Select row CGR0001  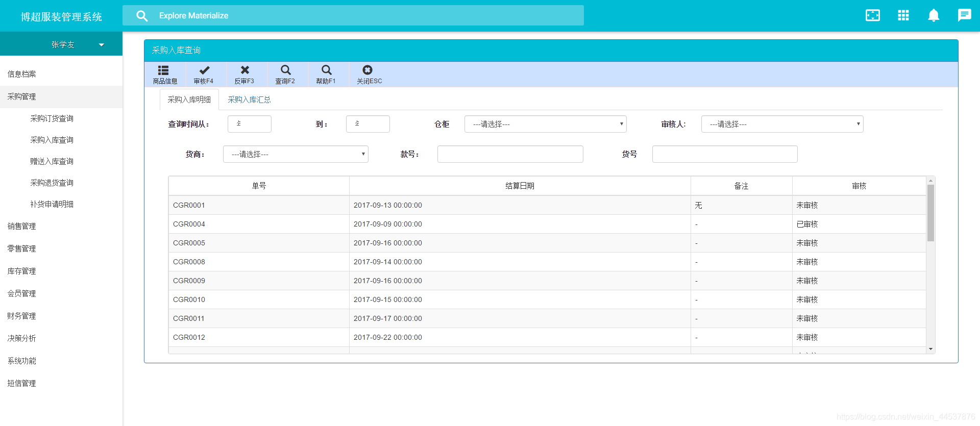(x=547, y=205)
